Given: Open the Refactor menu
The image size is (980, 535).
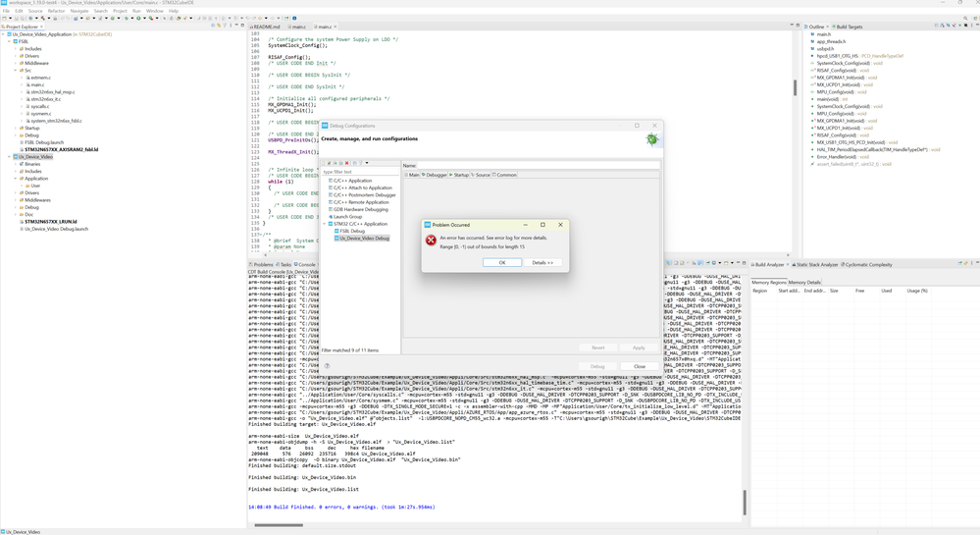Looking at the screenshot, I should pyautogui.click(x=56, y=11).
